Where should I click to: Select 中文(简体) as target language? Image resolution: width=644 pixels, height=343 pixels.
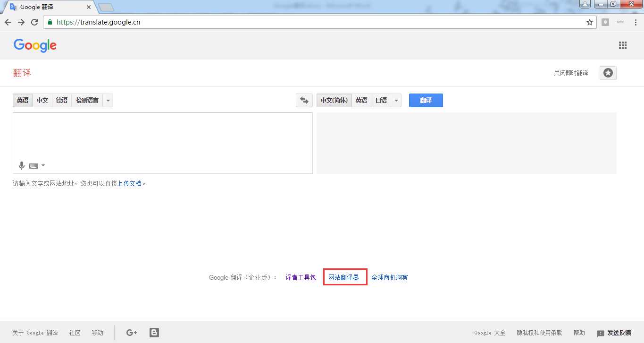click(334, 100)
